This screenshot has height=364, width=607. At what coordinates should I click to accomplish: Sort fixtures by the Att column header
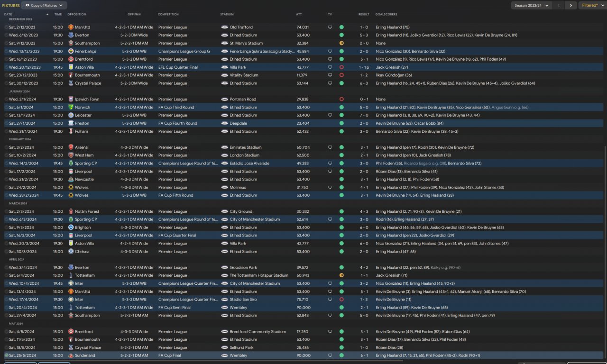(x=299, y=14)
